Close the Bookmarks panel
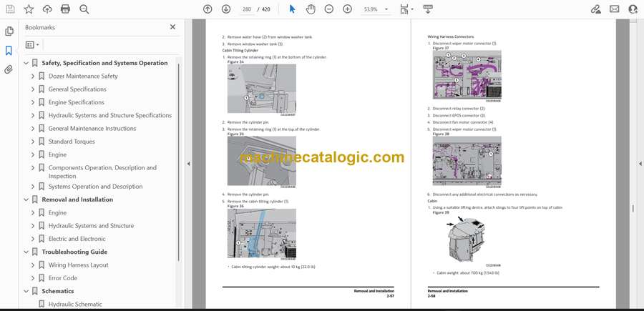This screenshot has width=644, height=311. pyautogui.click(x=172, y=27)
